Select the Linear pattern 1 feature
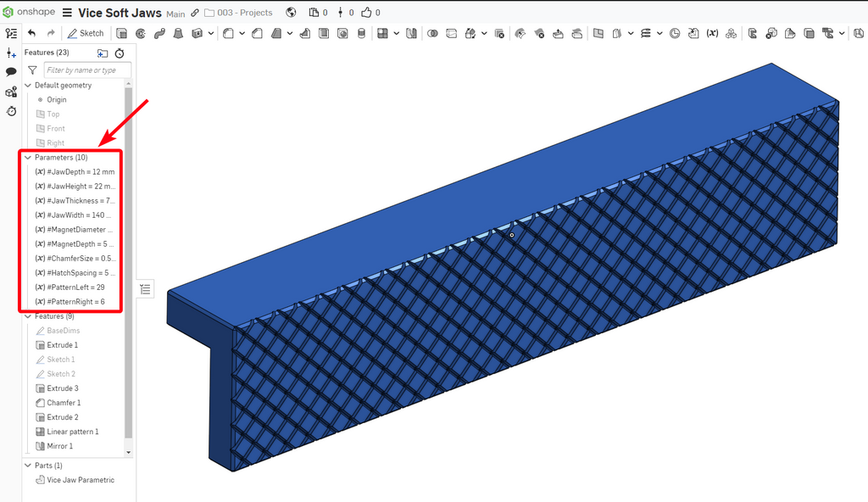This screenshot has width=868, height=502. click(67, 432)
